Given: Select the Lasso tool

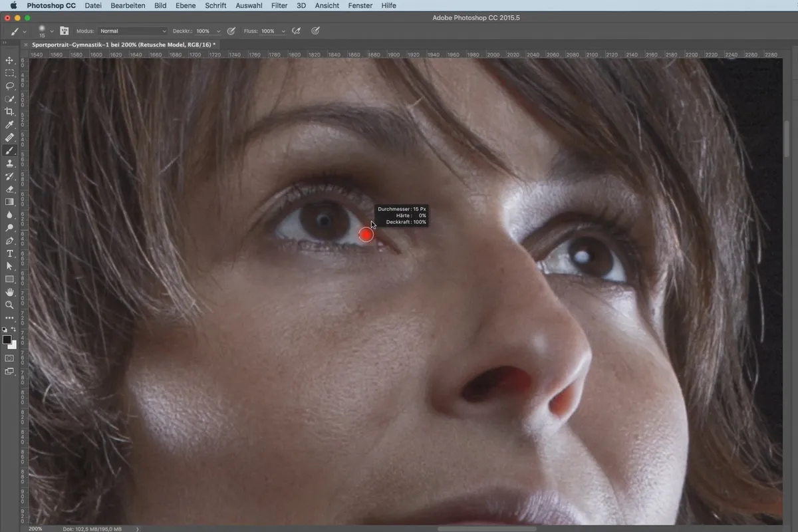Looking at the screenshot, I should [10, 86].
